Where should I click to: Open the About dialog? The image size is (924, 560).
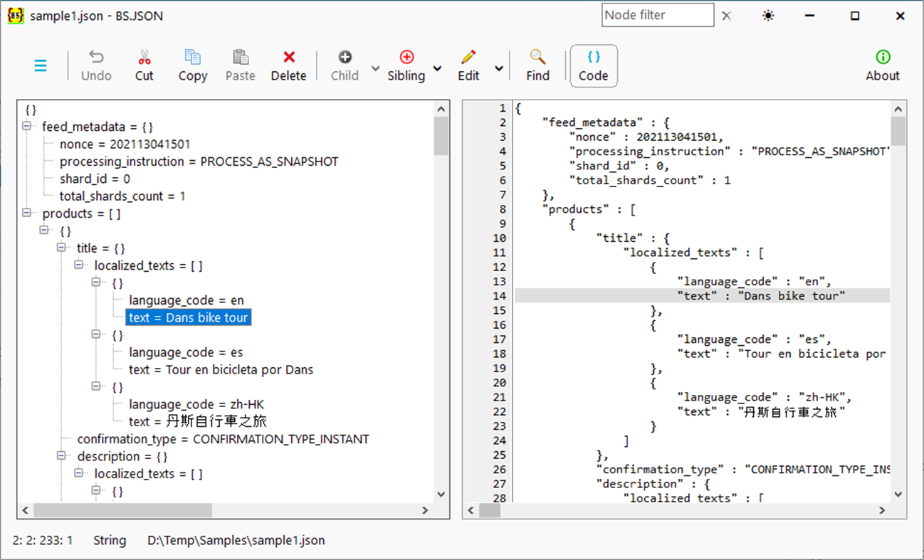(883, 66)
